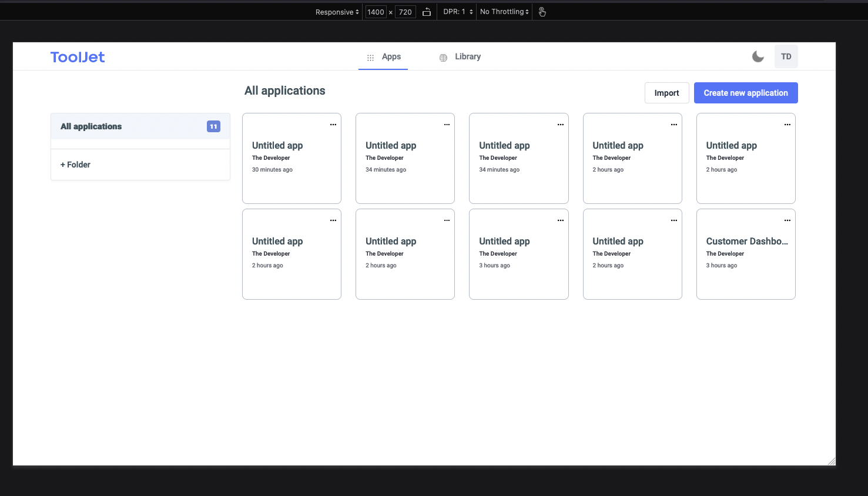The image size is (868, 496).
Task: Click the viewport width field showing 1400
Action: 376,12
